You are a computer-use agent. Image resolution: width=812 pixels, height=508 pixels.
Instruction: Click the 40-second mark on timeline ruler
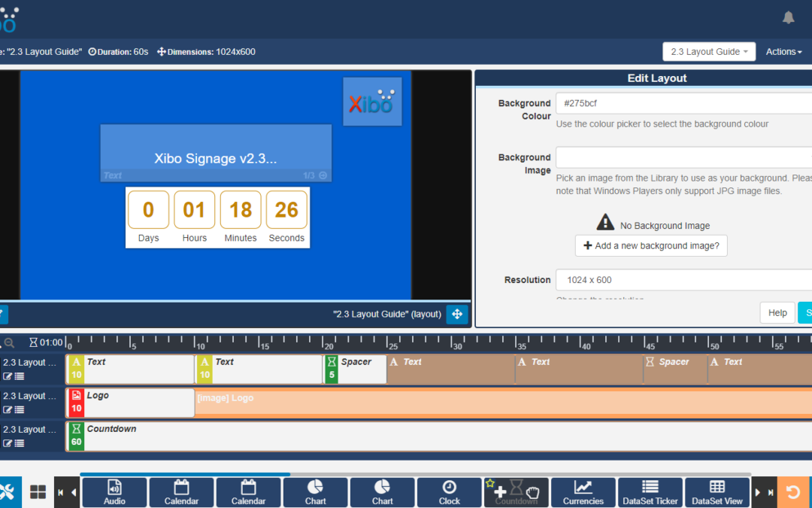(x=580, y=342)
